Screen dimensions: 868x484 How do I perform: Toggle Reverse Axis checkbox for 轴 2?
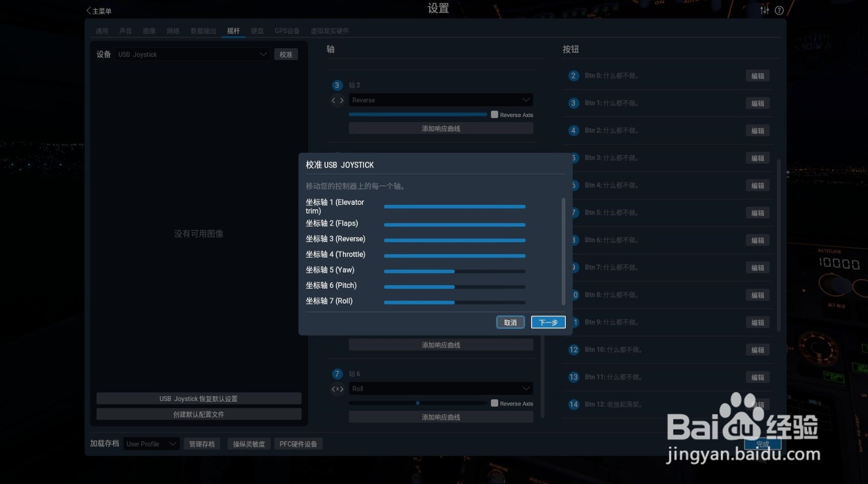pos(494,114)
